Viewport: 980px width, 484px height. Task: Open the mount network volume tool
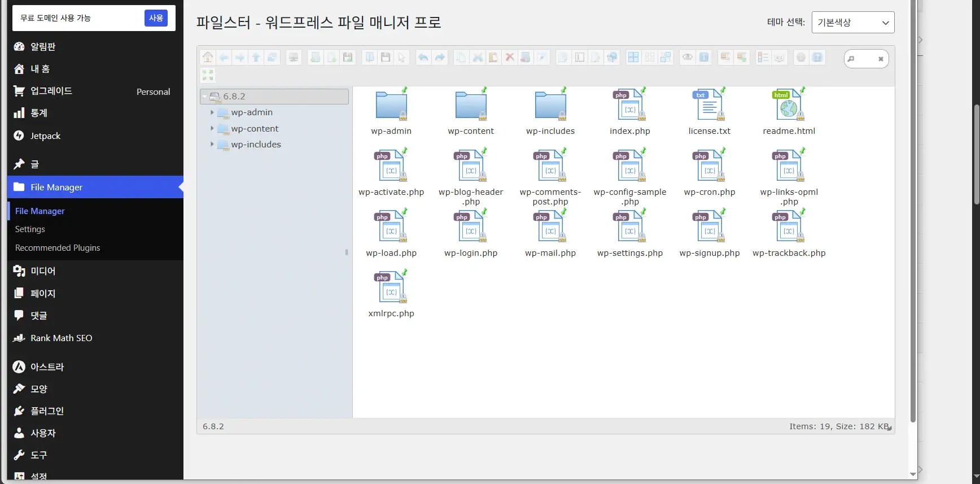pyautogui.click(x=294, y=57)
